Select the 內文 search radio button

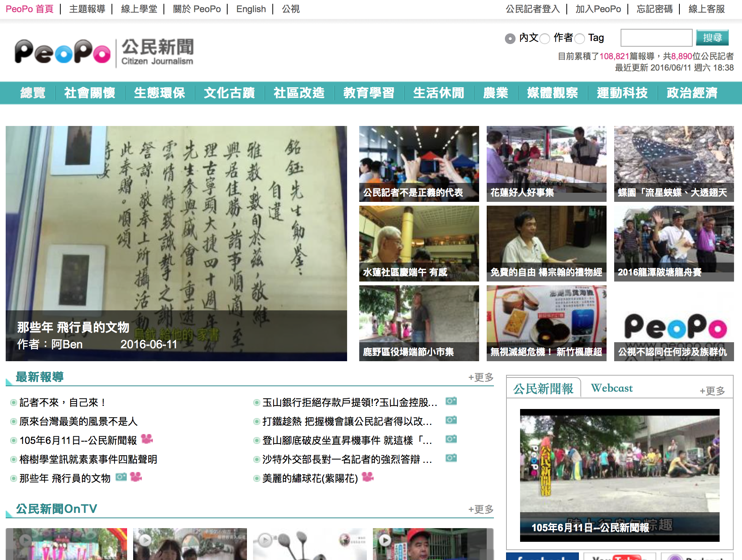(x=510, y=38)
